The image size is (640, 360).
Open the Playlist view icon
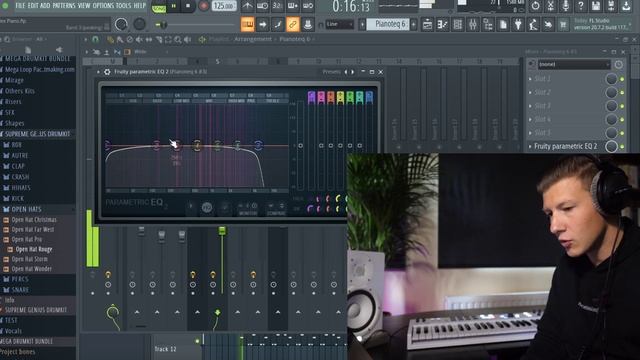click(x=427, y=25)
